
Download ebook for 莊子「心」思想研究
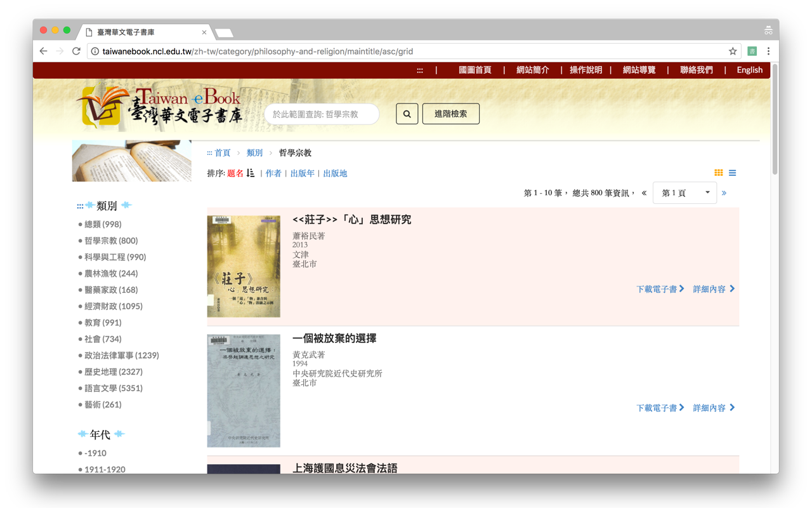coord(660,289)
